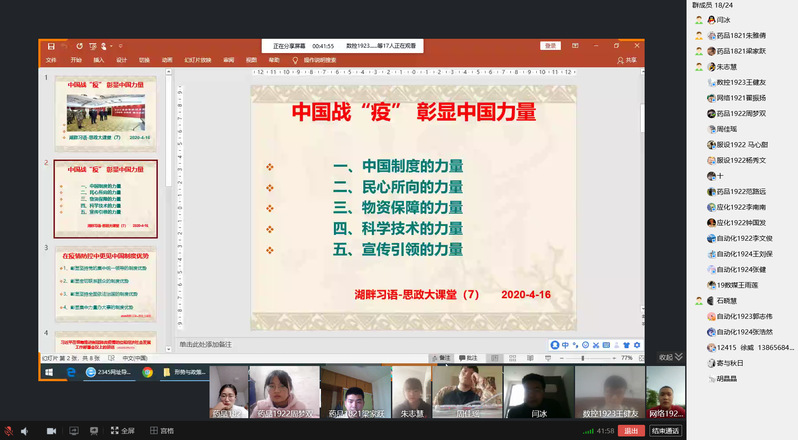
Task: Click the 77% zoom level value
Action: [x=626, y=358]
